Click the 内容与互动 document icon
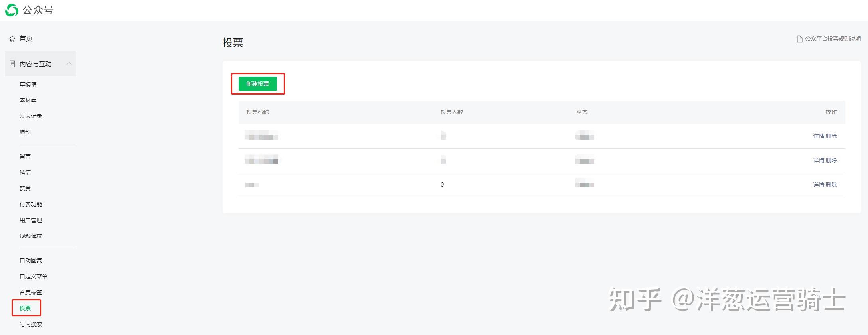868x335 pixels. [x=12, y=64]
